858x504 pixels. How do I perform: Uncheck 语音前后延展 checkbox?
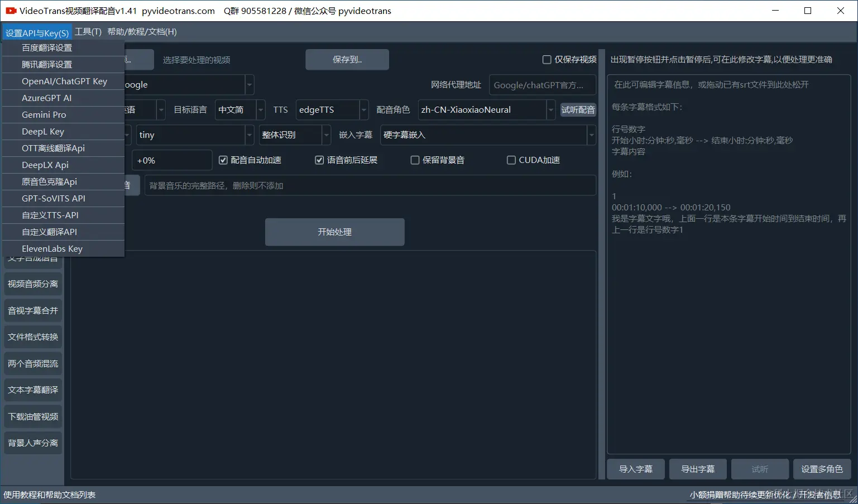346,160
